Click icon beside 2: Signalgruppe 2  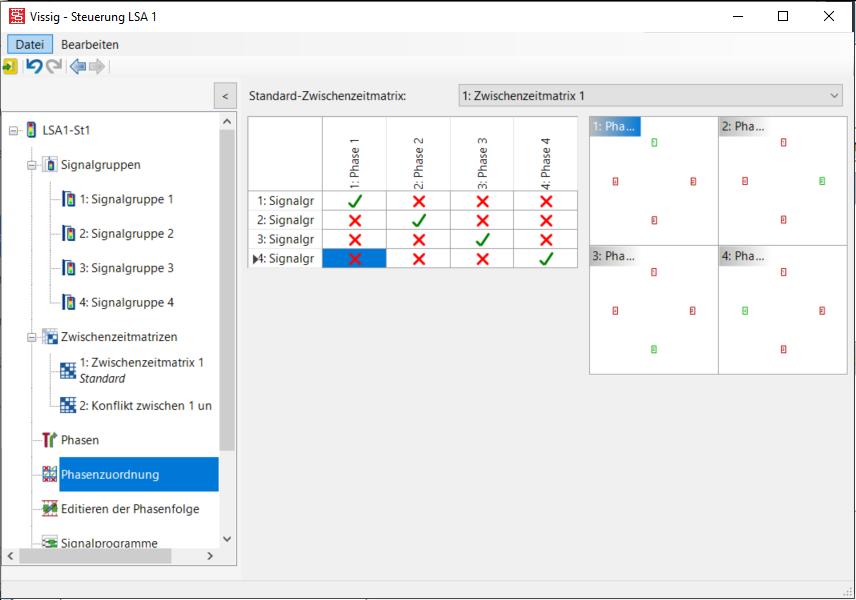tap(68, 233)
